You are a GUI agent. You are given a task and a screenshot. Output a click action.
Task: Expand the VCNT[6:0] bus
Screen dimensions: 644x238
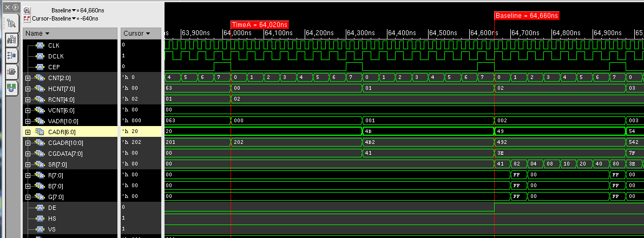pyautogui.click(x=28, y=110)
